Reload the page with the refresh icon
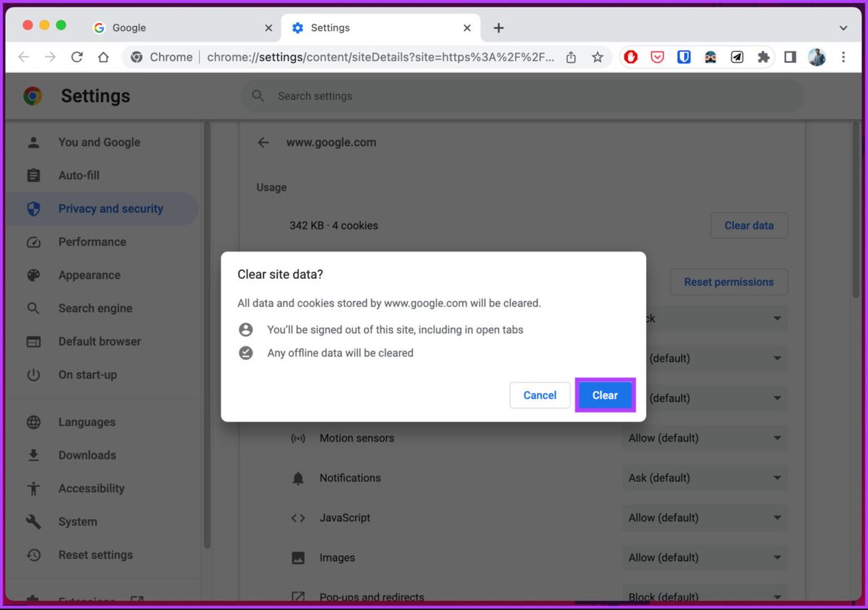868x610 pixels. coord(77,57)
